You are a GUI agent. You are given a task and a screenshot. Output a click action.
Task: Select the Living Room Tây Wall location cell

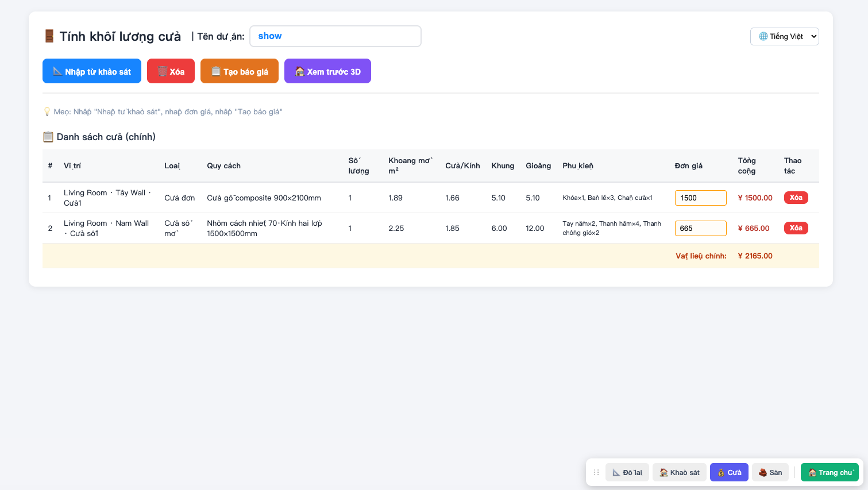tap(107, 198)
